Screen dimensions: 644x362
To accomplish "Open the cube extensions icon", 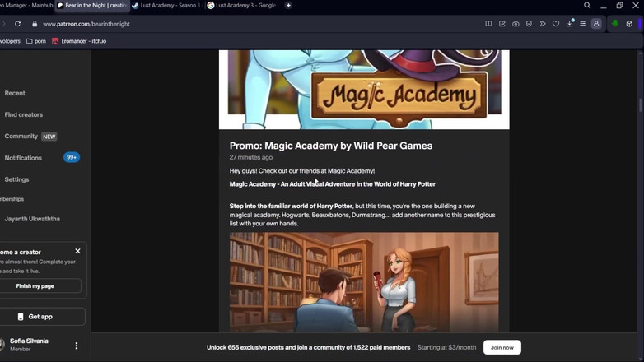I will click(629, 24).
